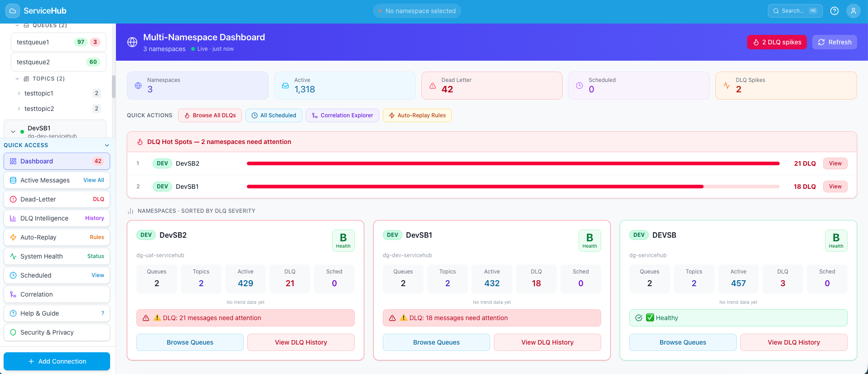The image size is (868, 374).
Task: Select testqueue1 in the sidebar tree
Action: coord(58,42)
